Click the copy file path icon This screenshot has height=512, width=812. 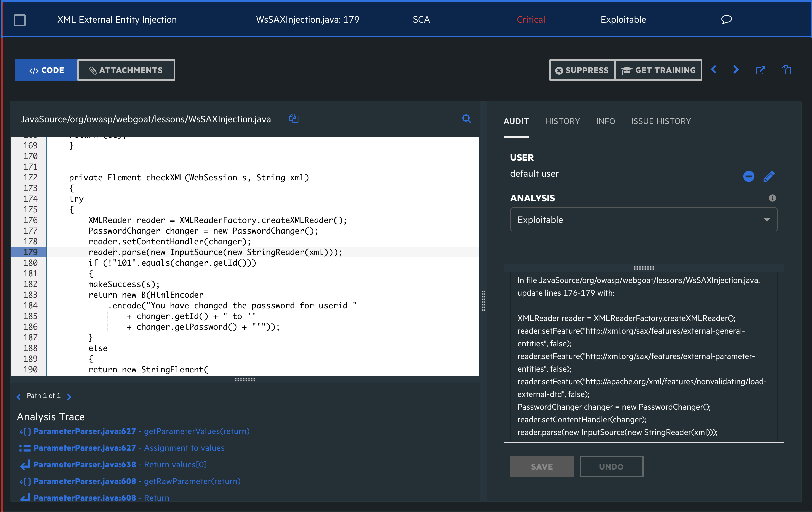(294, 119)
